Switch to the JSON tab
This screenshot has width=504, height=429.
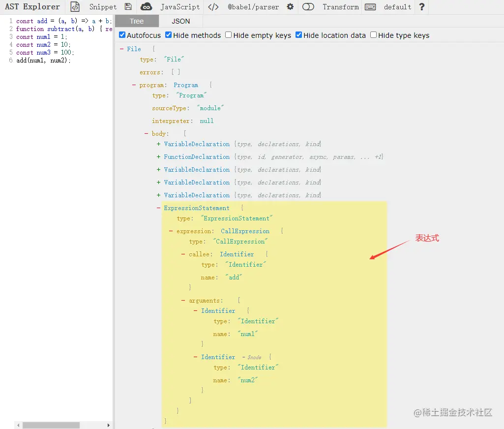180,21
